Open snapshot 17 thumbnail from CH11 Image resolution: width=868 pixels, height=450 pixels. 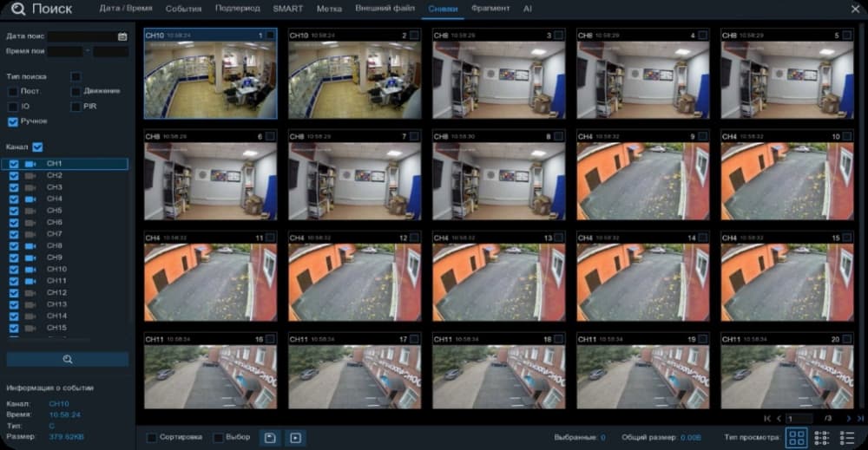[x=354, y=377]
